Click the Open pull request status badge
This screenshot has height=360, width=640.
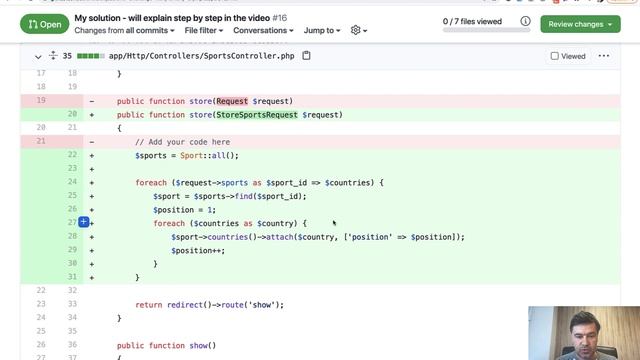(x=44, y=24)
